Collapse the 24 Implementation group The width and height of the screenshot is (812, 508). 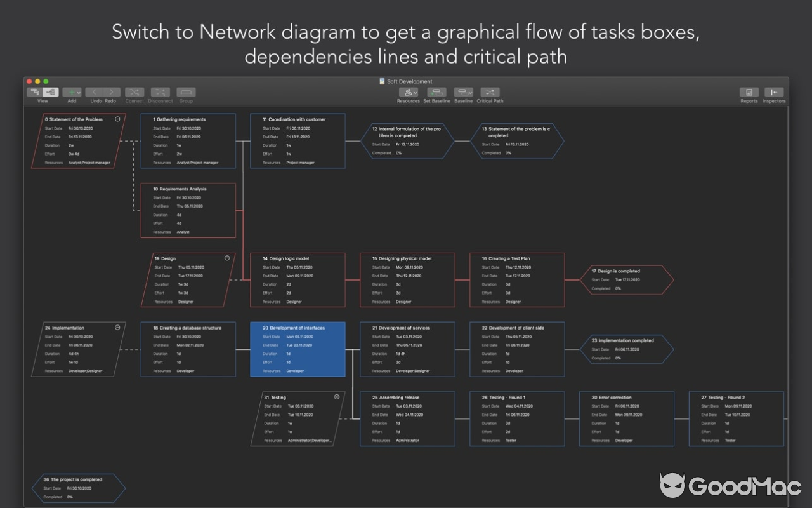click(117, 328)
